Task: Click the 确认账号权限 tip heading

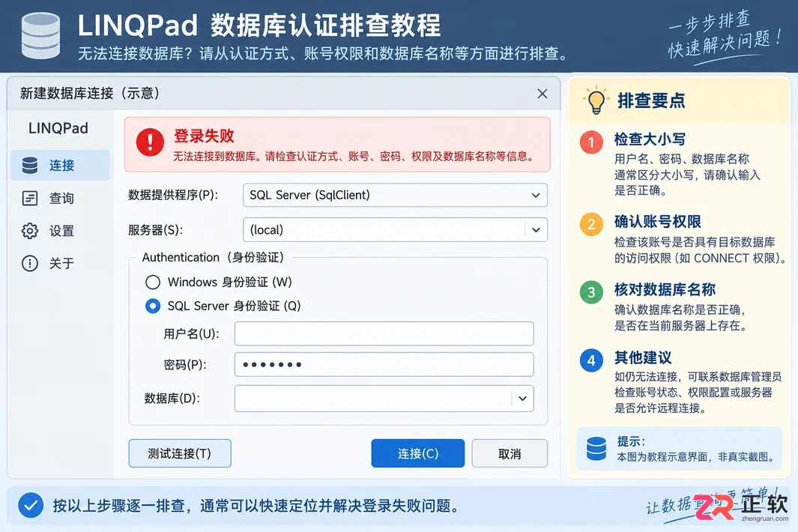Action: pos(658,222)
